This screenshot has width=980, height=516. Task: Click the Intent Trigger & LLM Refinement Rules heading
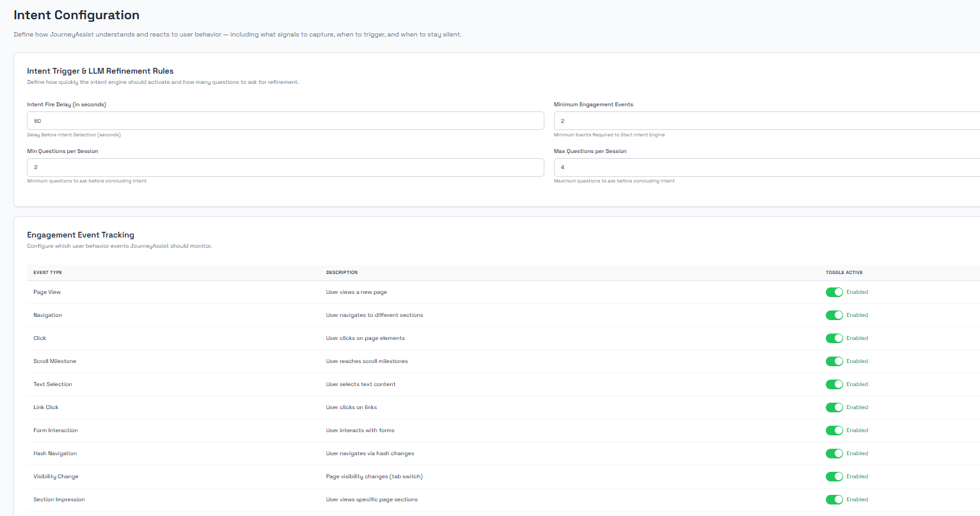point(100,71)
